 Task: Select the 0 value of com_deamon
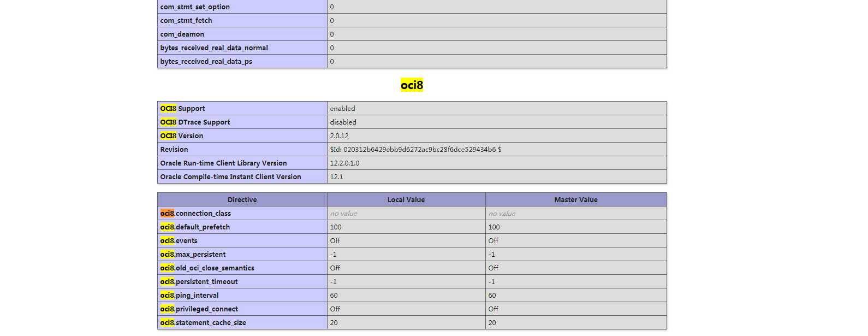(x=332, y=34)
